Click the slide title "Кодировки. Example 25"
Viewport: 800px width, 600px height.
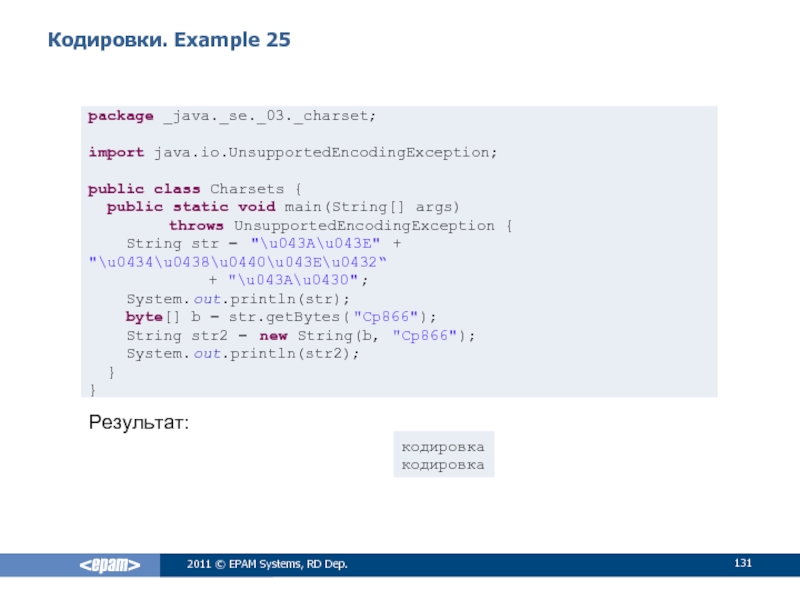coord(169,40)
